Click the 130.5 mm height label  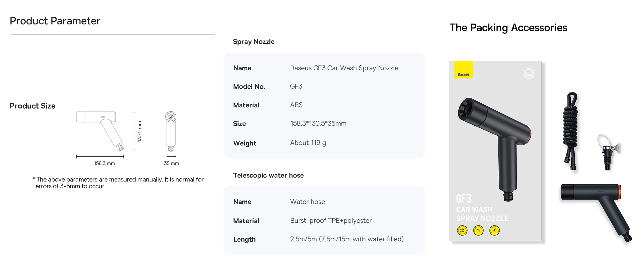139,131
